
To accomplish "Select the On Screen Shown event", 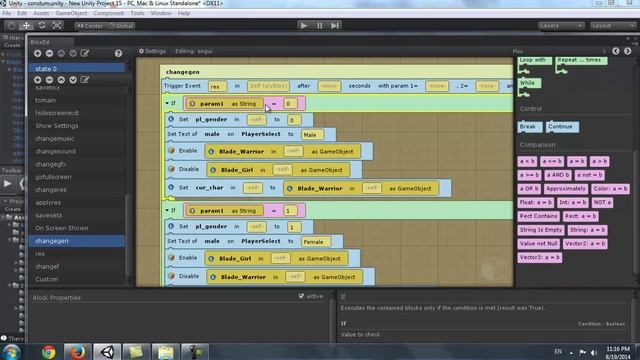I will click(x=76, y=228).
